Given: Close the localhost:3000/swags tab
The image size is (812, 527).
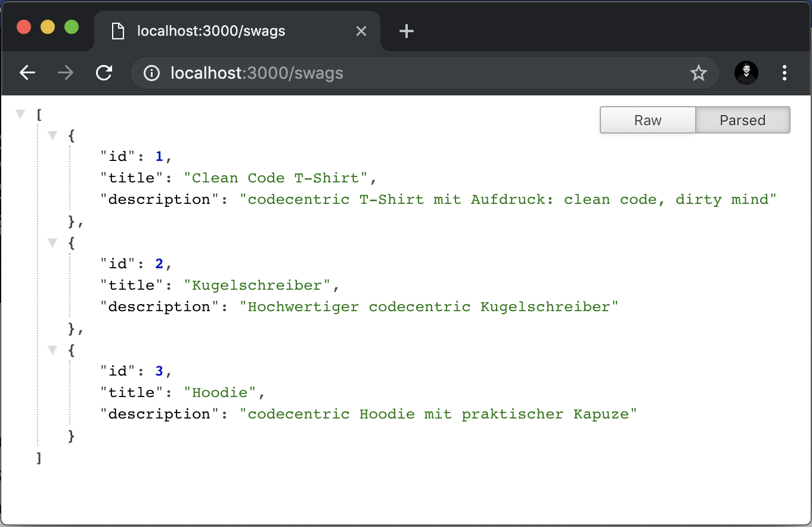Looking at the screenshot, I should coord(361,31).
